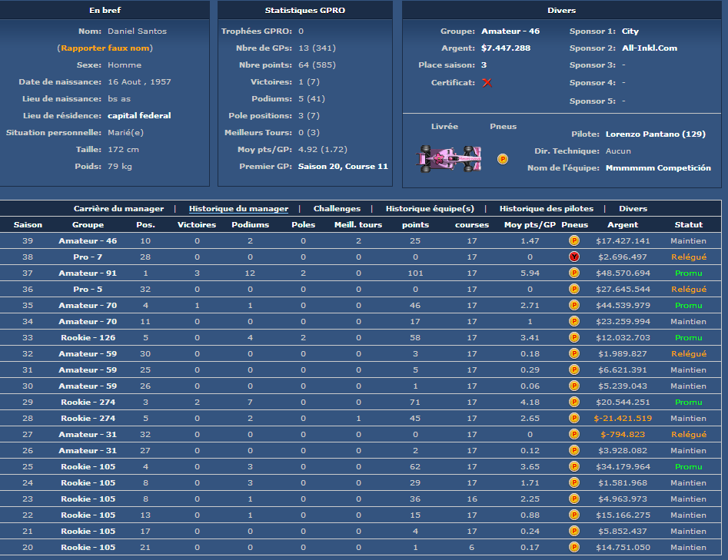Click the Saison column header
This screenshot has width=728, height=560.
point(28,224)
